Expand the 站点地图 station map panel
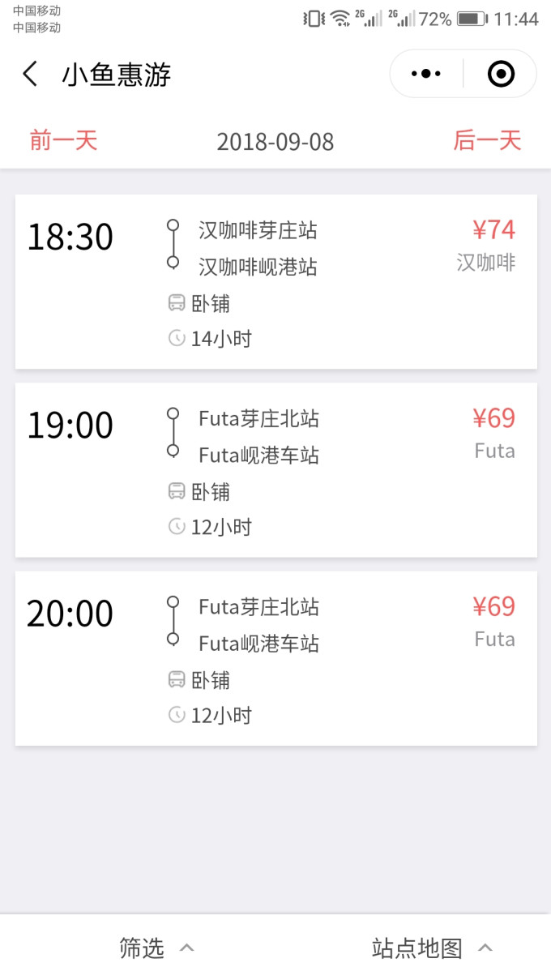The height and width of the screenshot is (980, 551). click(417, 948)
